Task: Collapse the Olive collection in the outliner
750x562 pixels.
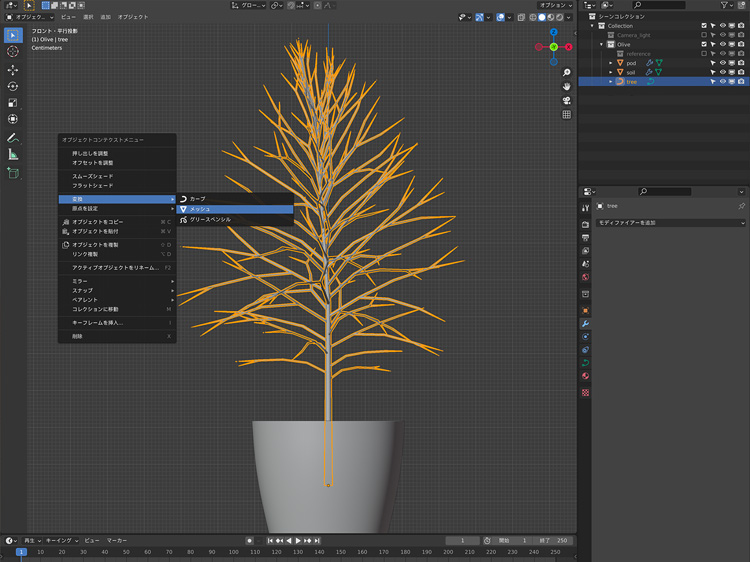Action: (603, 44)
